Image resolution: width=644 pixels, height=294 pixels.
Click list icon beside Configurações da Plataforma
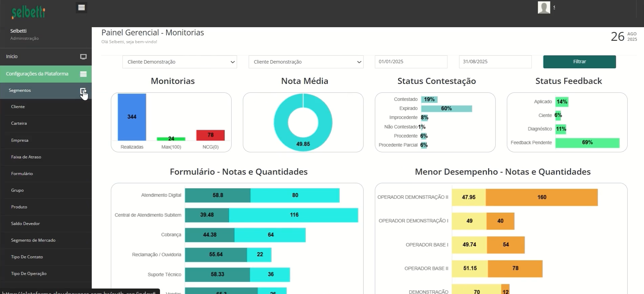tap(83, 74)
